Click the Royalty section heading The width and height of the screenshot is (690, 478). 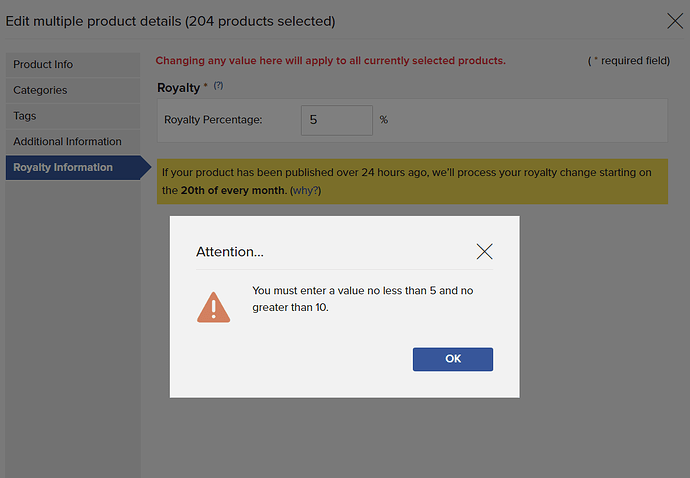179,88
